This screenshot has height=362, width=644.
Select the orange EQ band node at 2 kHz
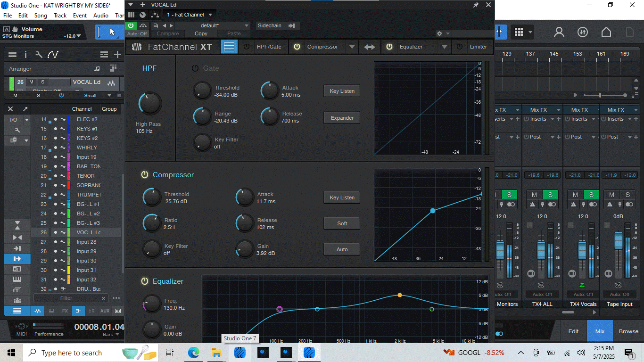coord(400,295)
